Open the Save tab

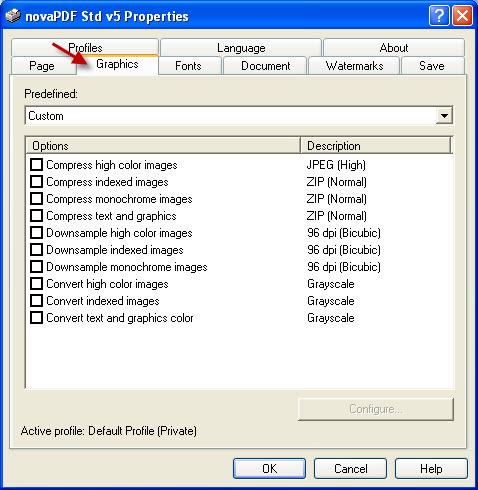433,66
